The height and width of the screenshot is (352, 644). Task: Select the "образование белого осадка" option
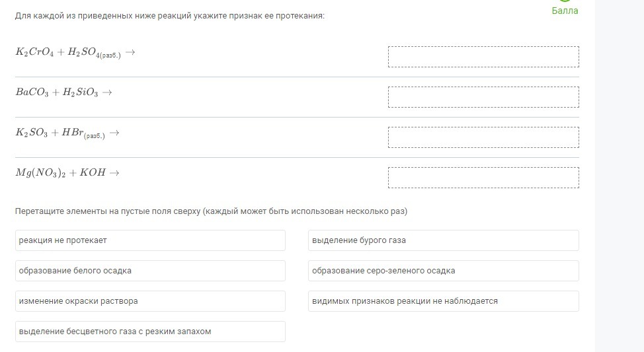point(150,271)
